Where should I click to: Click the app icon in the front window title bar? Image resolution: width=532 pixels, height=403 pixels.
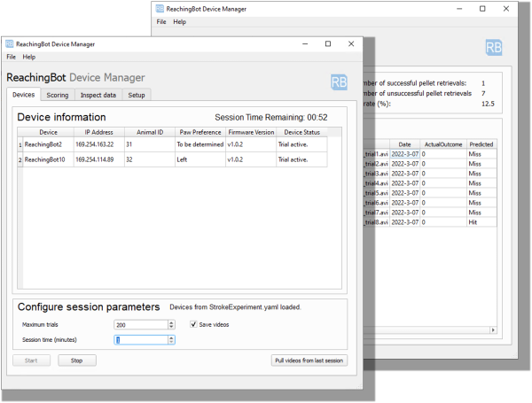pyautogui.click(x=10, y=43)
